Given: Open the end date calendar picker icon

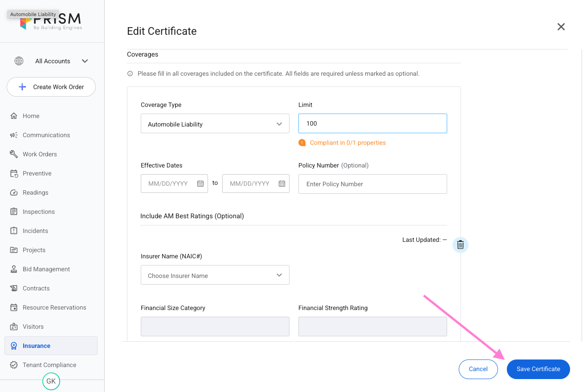Looking at the screenshot, I should [x=282, y=184].
